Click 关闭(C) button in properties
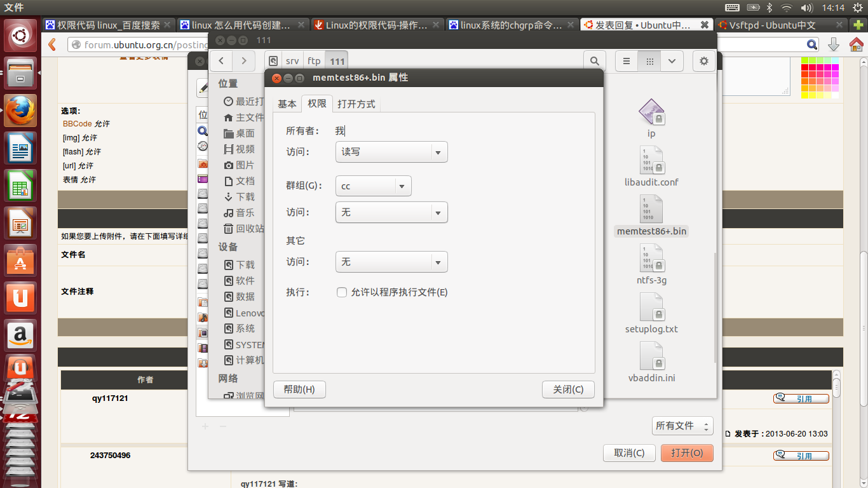The height and width of the screenshot is (488, 868). [568, 390]
